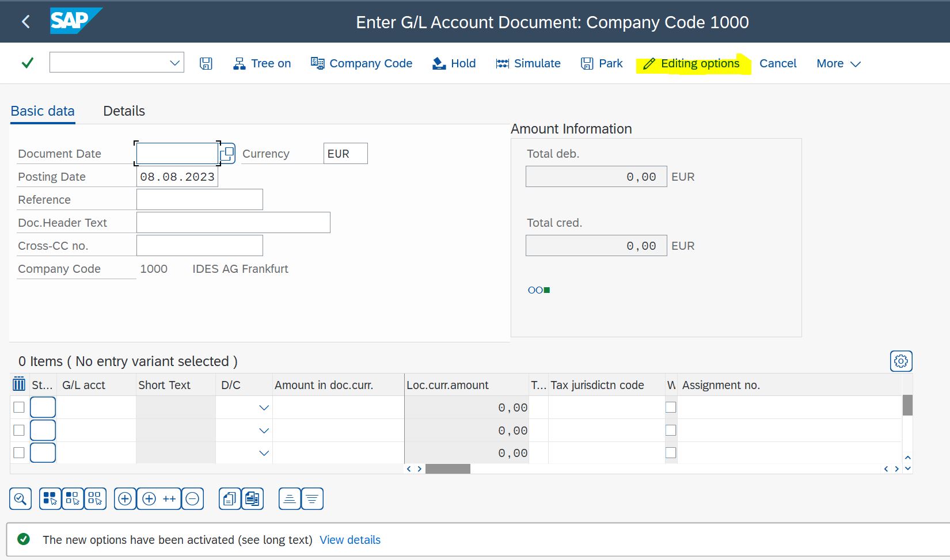This screenshot has width=950, height=560.
Task: Open the command field dropdown
Action: click(x=174, y=62)
